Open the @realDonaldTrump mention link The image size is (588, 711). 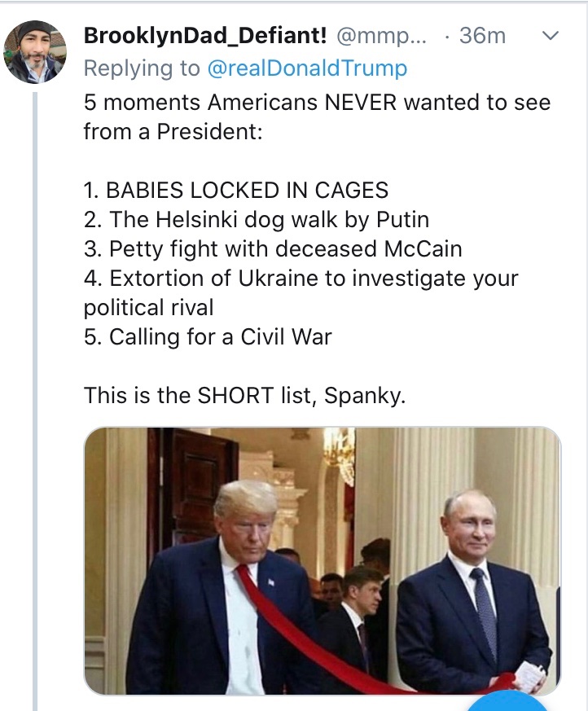(x=306, y=68)
